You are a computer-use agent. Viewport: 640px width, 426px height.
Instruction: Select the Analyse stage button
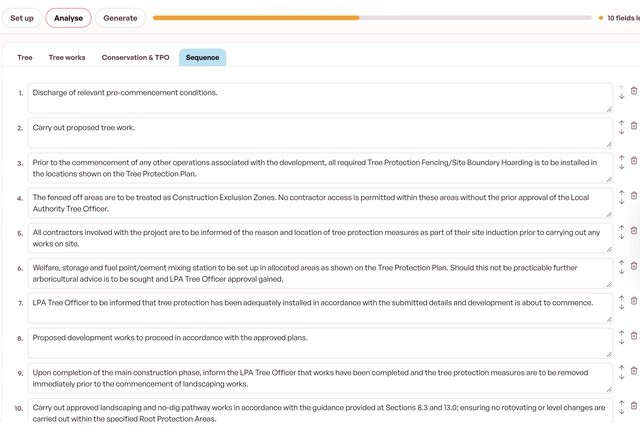click(69, 18)
